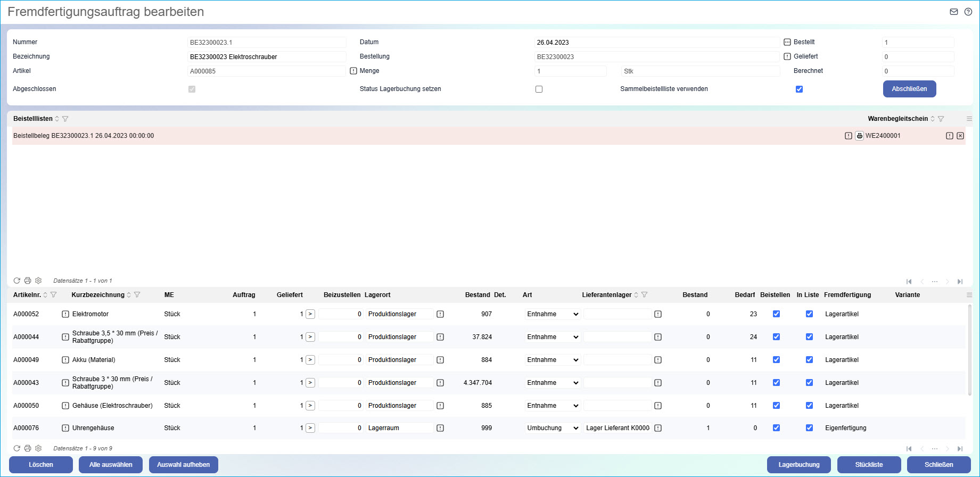Remove Warenbegleitschein WE2400001 with X icon
Viewport: 980px width, 477px height.
pyautogui.click(x=960, y=136)
